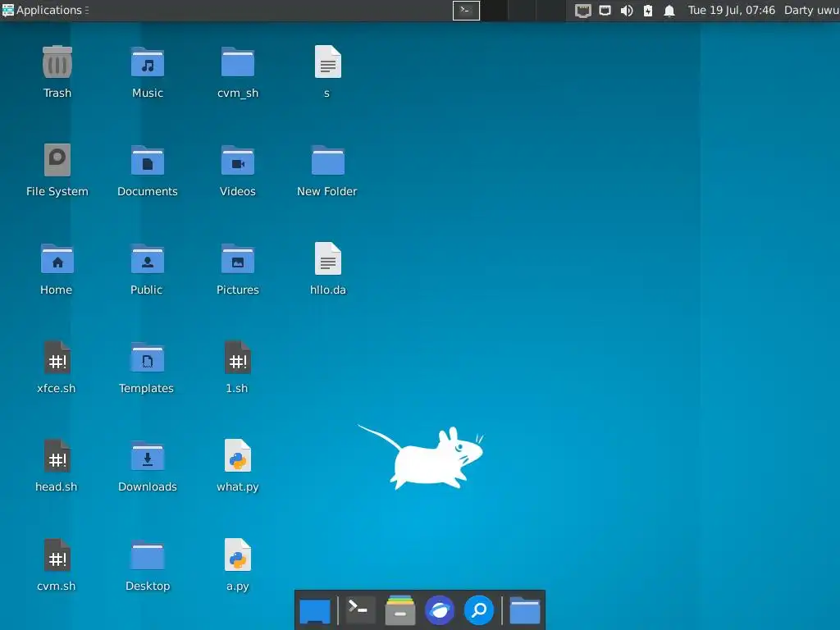Click Show Desktop in the dock
The image size is (840, 630).
click(x=315, y=610)
